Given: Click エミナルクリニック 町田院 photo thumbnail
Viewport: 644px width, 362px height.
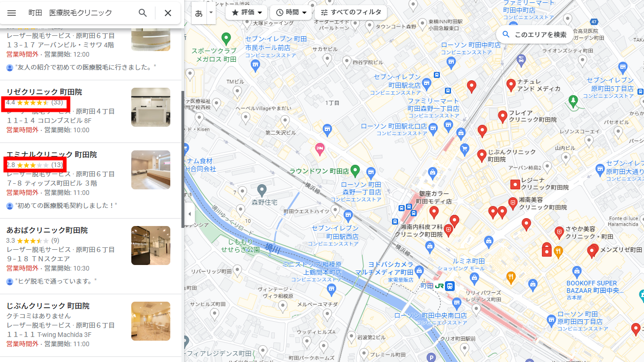Looking at the screenshot, I should click(151, 170).
